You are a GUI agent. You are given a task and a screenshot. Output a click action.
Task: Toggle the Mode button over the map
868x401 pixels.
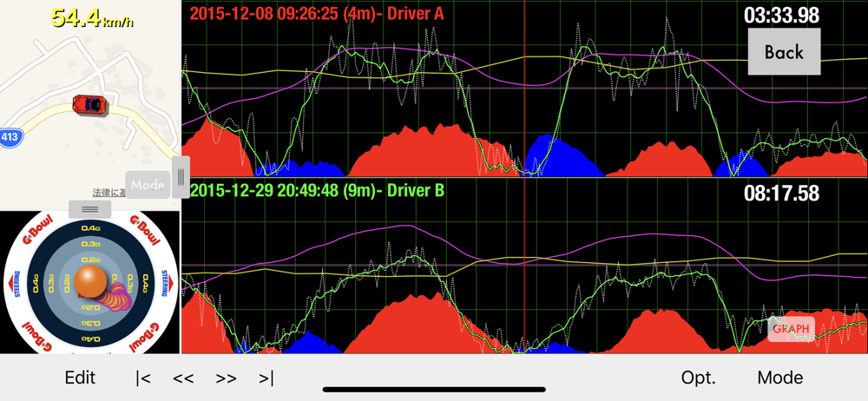(148, 184)
